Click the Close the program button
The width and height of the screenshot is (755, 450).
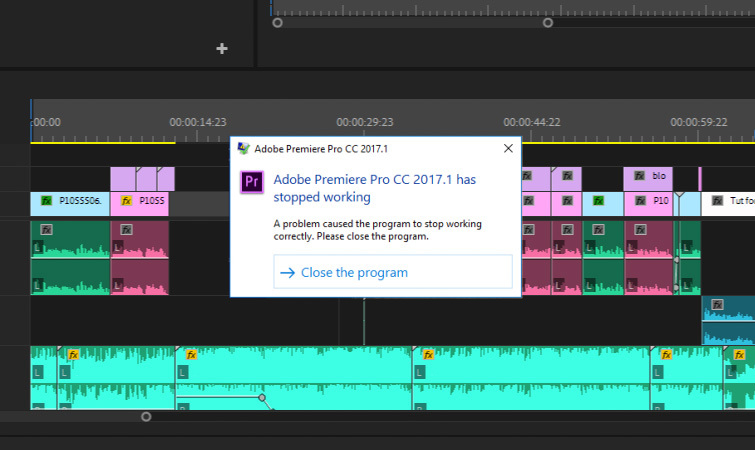pyautogui.click(x=393, y=272)
